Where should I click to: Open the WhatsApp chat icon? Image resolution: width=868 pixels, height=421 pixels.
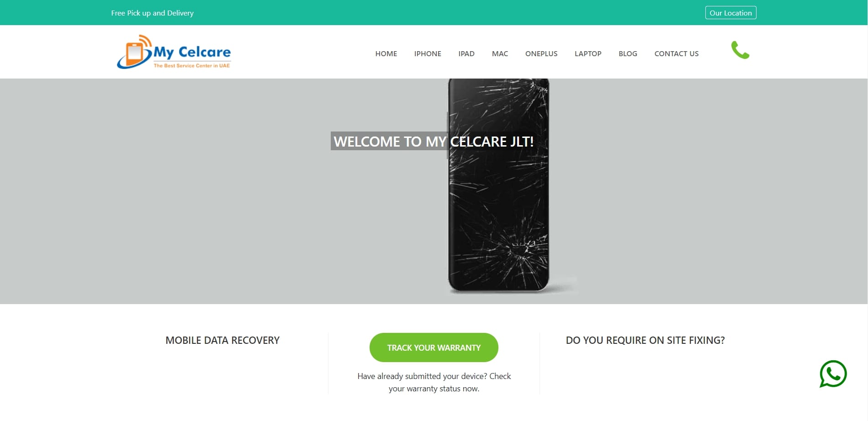833,374
